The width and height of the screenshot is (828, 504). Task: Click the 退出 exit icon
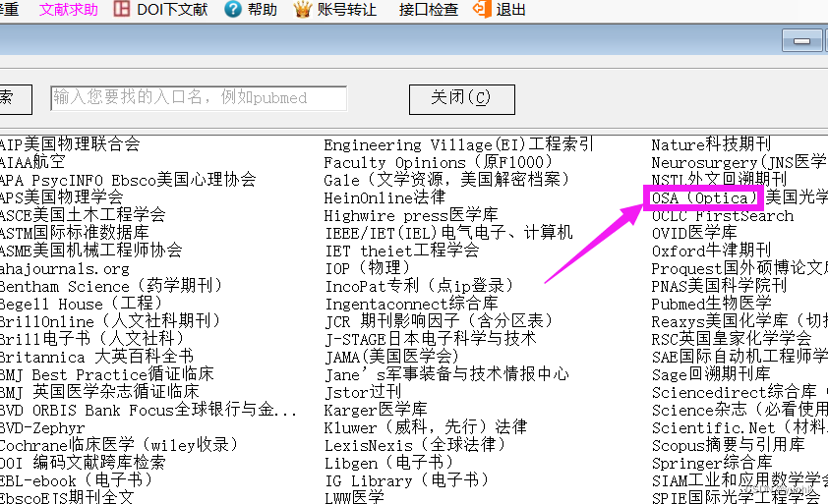(482, 9)
